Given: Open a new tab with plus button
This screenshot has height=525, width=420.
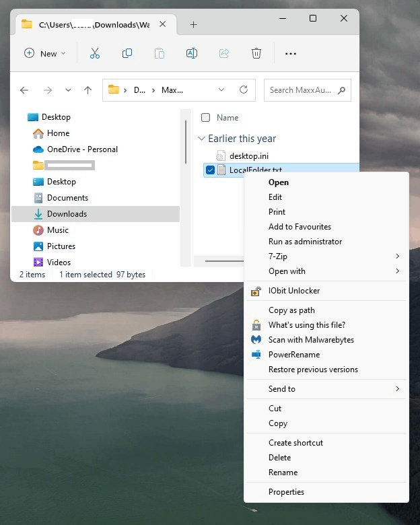Looking at the screenshot, I should (x=193, y=25).
